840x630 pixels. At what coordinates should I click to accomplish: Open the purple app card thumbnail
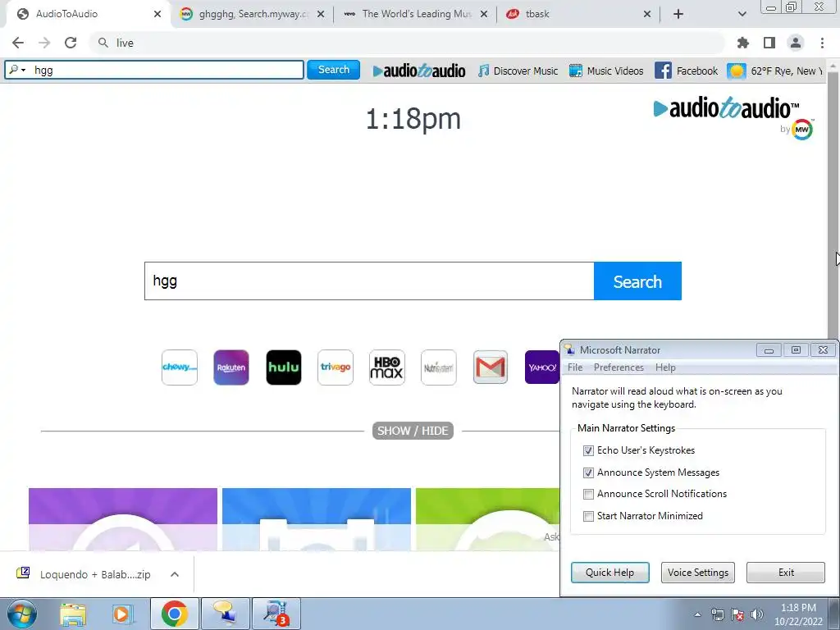point(123,519)
